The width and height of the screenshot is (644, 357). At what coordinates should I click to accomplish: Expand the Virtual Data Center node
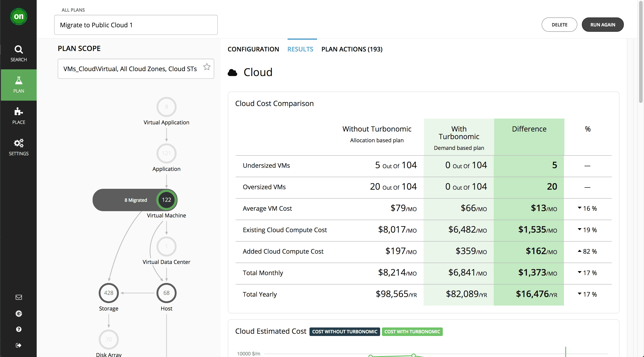click(x=166, y=246)
